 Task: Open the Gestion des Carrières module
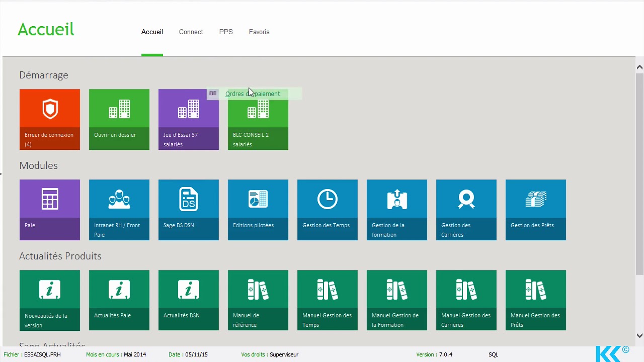(x=466, y=210)
